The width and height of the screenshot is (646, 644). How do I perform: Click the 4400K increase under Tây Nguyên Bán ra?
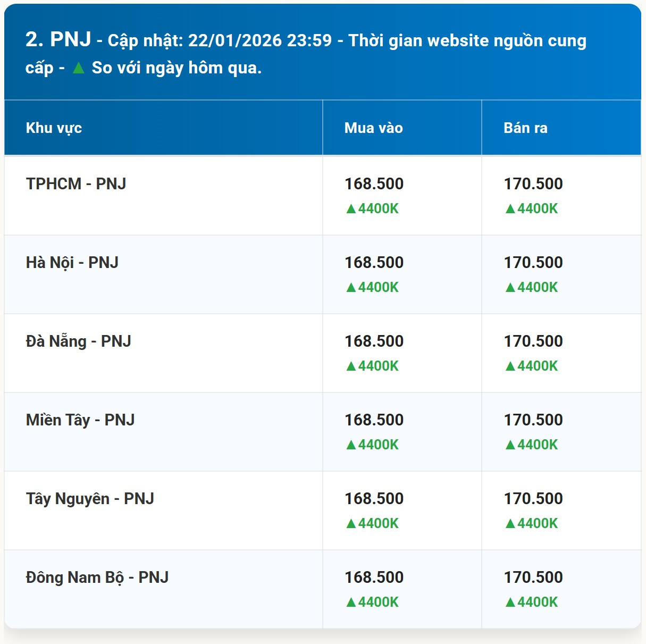coord(532,523)
